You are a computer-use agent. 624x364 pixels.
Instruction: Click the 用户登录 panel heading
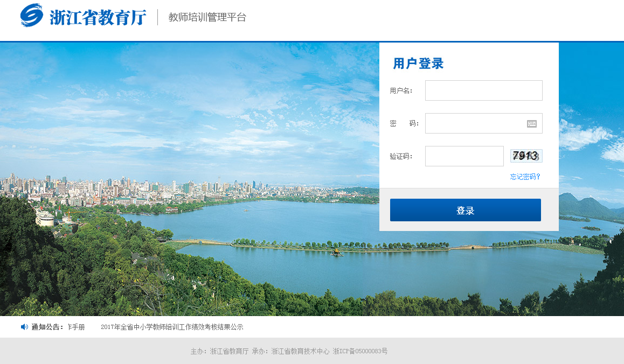[418, 64]
